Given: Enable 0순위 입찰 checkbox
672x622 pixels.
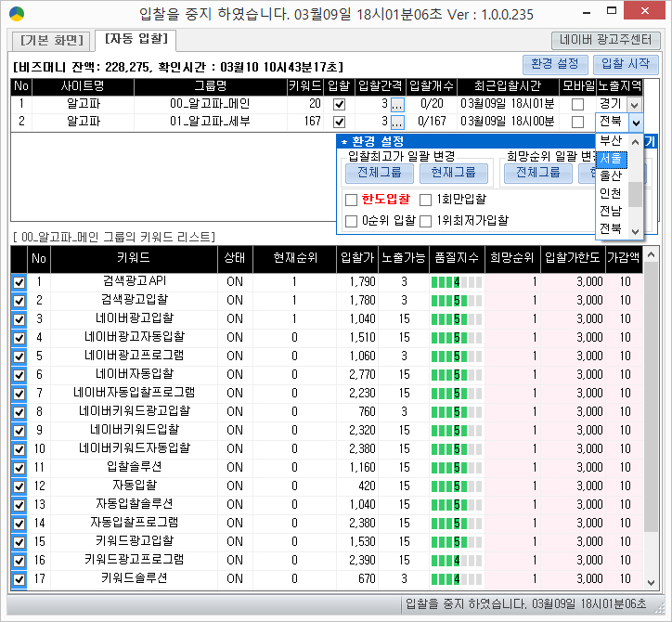Looking at the screenshot, I should 351,222.
